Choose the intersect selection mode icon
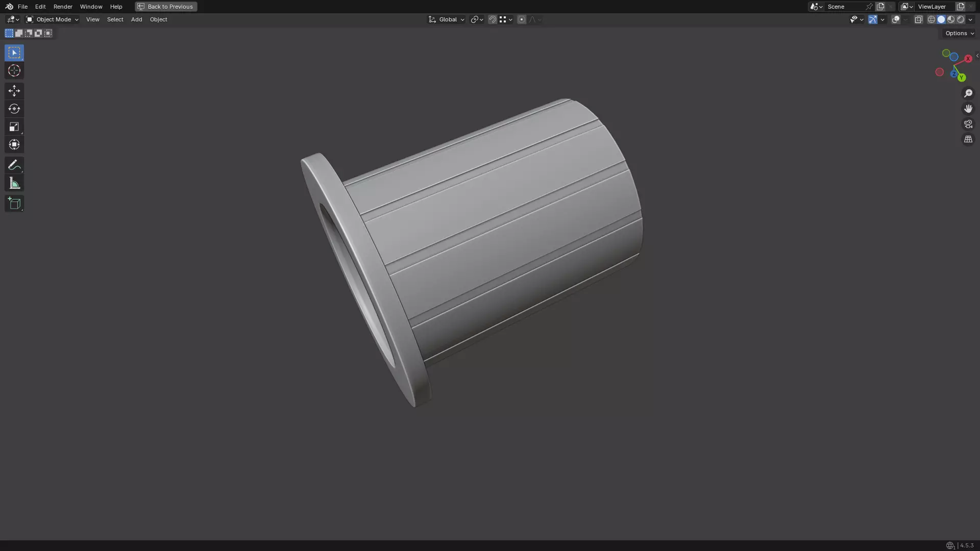Screen dimensions: 980x551 point(48,33)
